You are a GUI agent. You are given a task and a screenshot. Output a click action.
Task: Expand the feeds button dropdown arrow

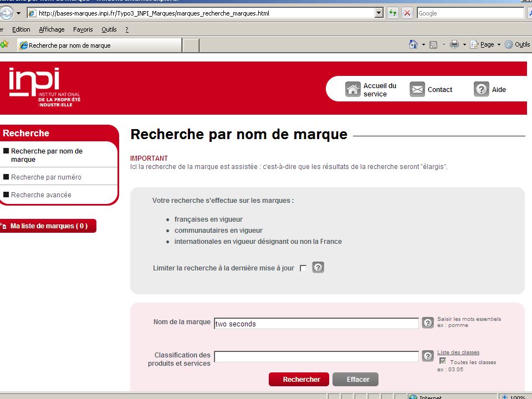[x=444, y=44]
